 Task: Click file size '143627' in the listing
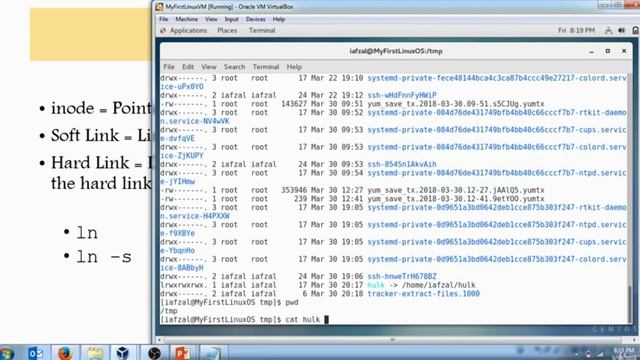(294, 104)
